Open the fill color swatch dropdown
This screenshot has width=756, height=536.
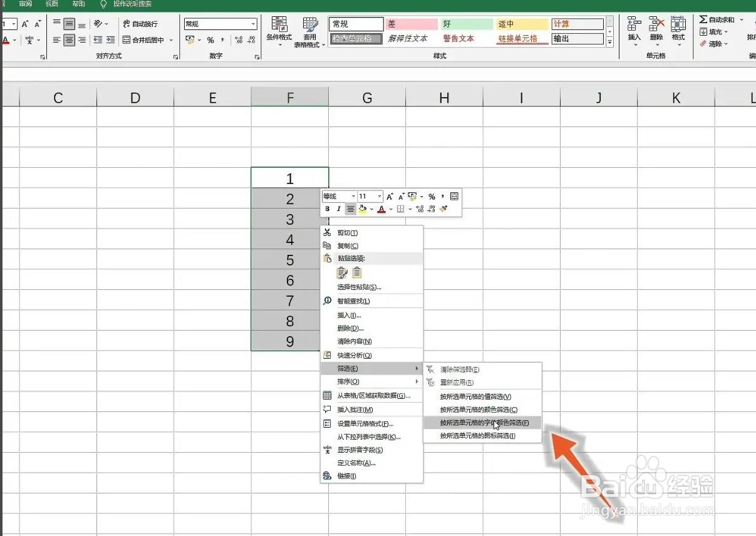coord(372,209)
